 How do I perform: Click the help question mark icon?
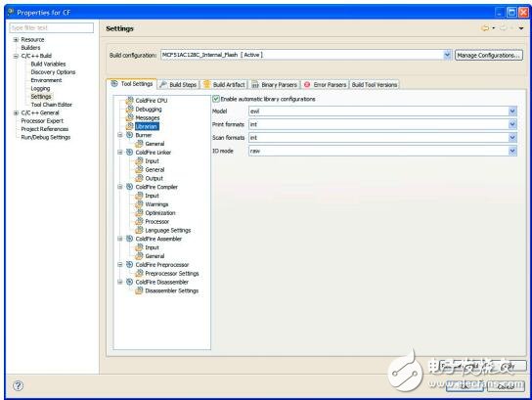click(18, 385)
